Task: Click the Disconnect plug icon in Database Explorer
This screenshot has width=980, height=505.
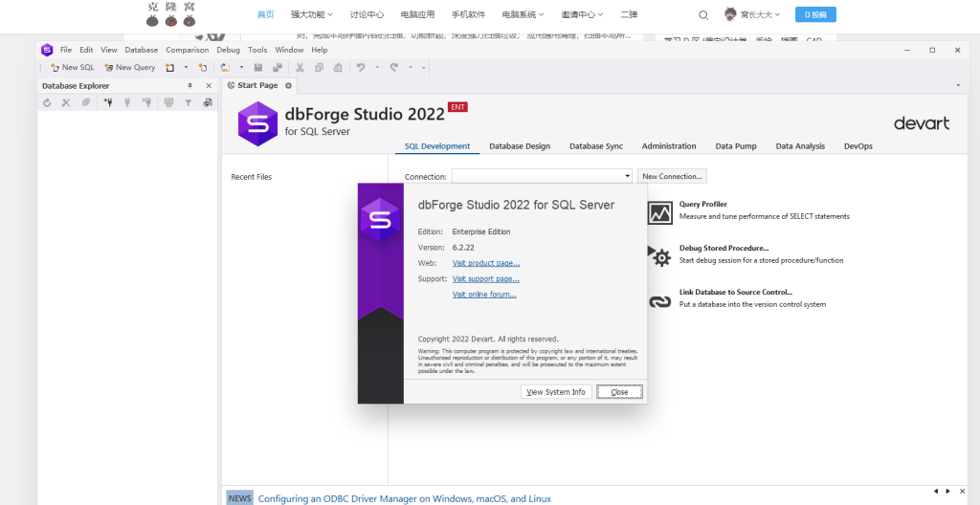Action: (146, 102)
